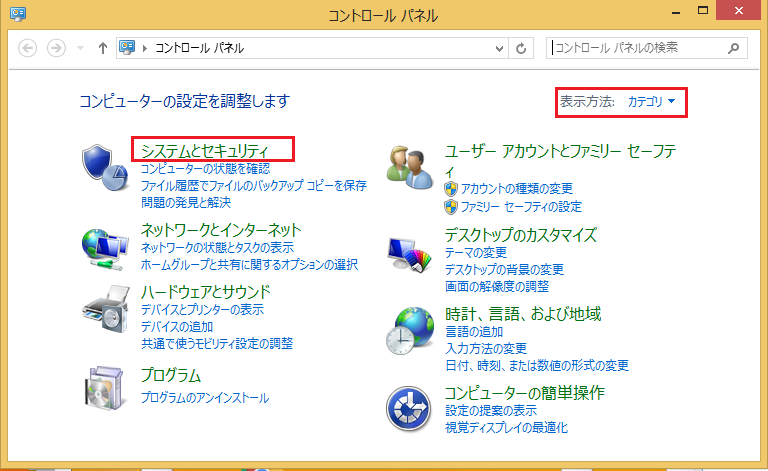Viewport: 768px width, 471px height.
Task: Open ネットワークの状態とタスクの表示 link
Action: pos(217,248)
